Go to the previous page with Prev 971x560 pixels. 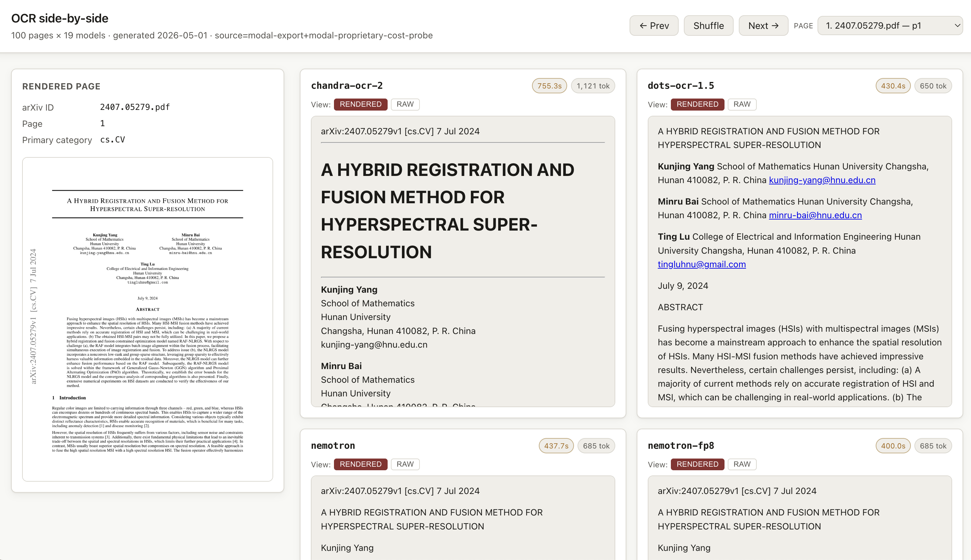pyautogui.click(x=654, y=26)
